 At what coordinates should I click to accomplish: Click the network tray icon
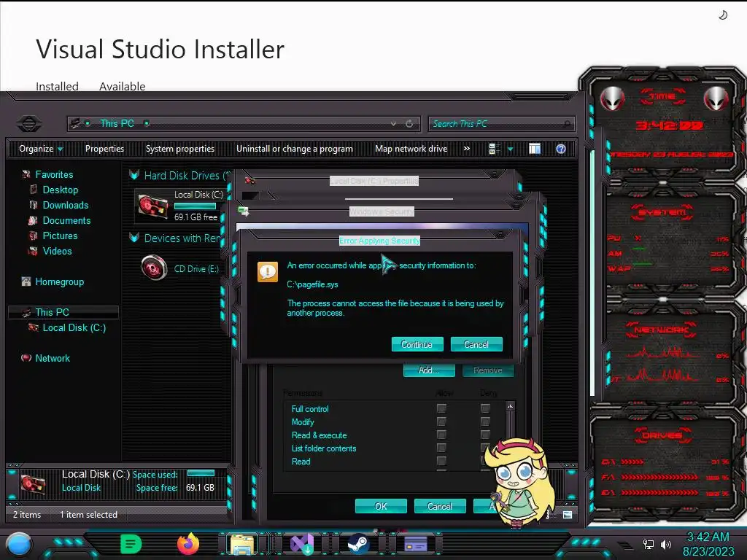tap(648, 544)
